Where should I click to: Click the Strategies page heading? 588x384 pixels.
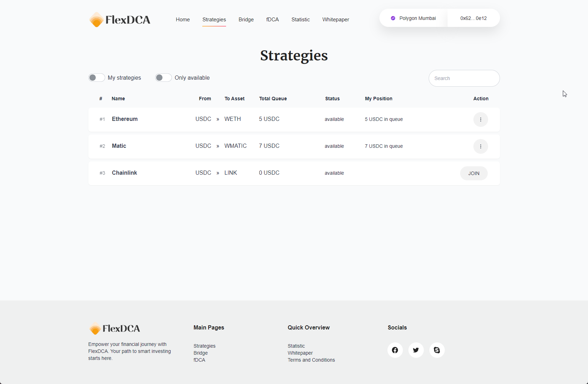(294, 56)
